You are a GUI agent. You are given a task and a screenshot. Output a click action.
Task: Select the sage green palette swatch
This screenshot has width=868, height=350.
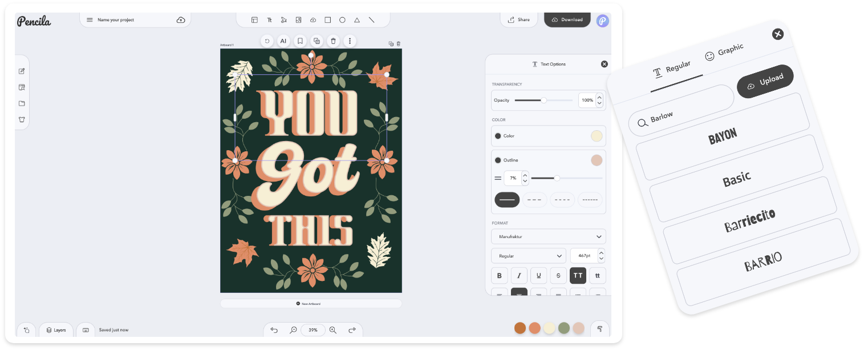(564, 328)
